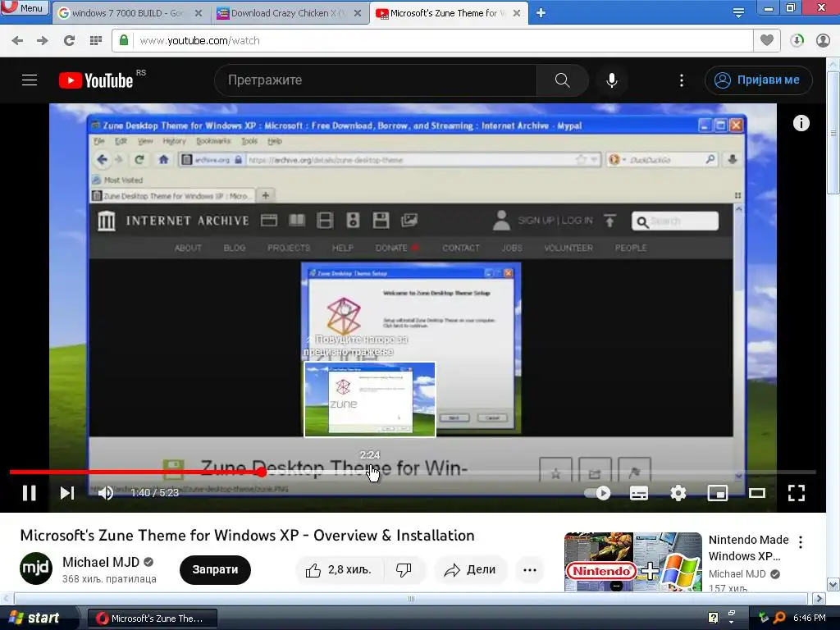Mute the video volume
This screenshot has width=840, height=630.
click(106, 493)
